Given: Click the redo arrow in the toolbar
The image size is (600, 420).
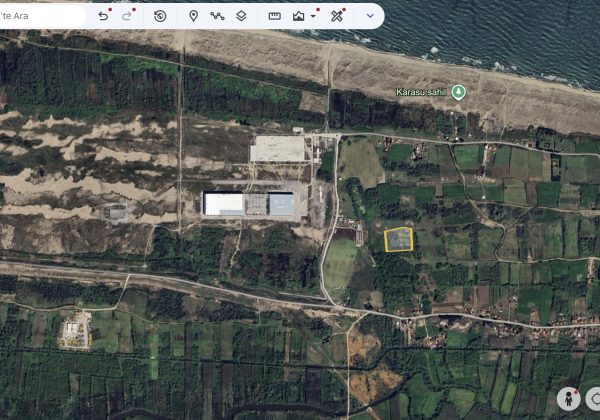Looking at the screenshot, I should (127, 16).
